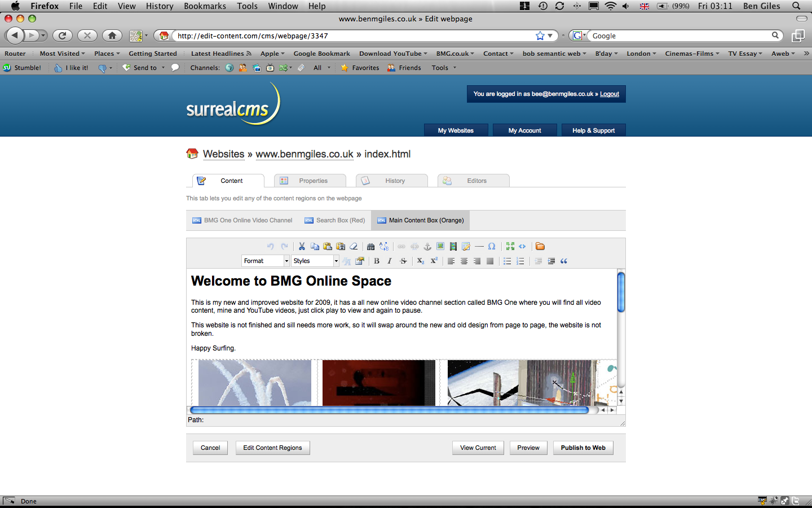The width and height of the screenshot is (812, 508).
Task: Click the Justify Full alignment icon
Action: tap(490, 261)
